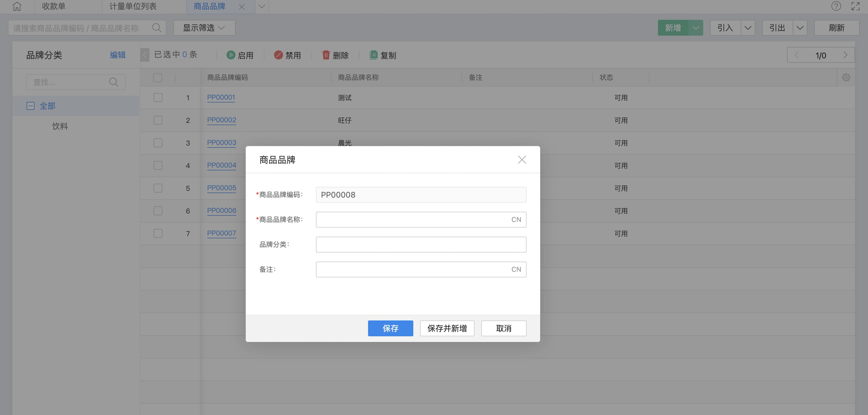Viewport: 868px width, 415px height.
Task: Click the brand search magnifier icon
Action: pyautogui.click(x=157, y=28)
